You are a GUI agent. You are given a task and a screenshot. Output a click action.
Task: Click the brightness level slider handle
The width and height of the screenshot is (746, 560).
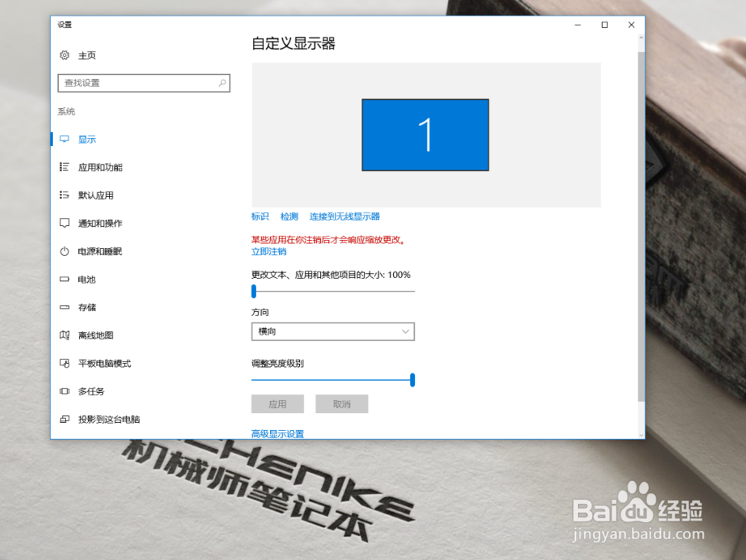click(x=413, y=380)
